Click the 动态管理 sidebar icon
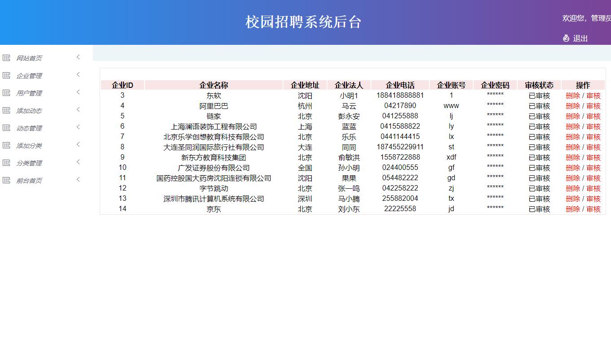Screen dimensions: 611x364 [x=6, y=127]
